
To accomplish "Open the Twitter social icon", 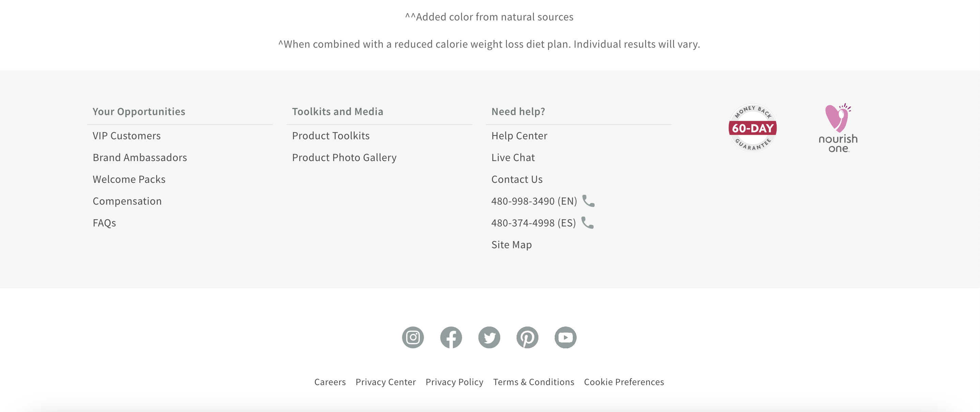I will pyautogui.click(x=489, y=337).
